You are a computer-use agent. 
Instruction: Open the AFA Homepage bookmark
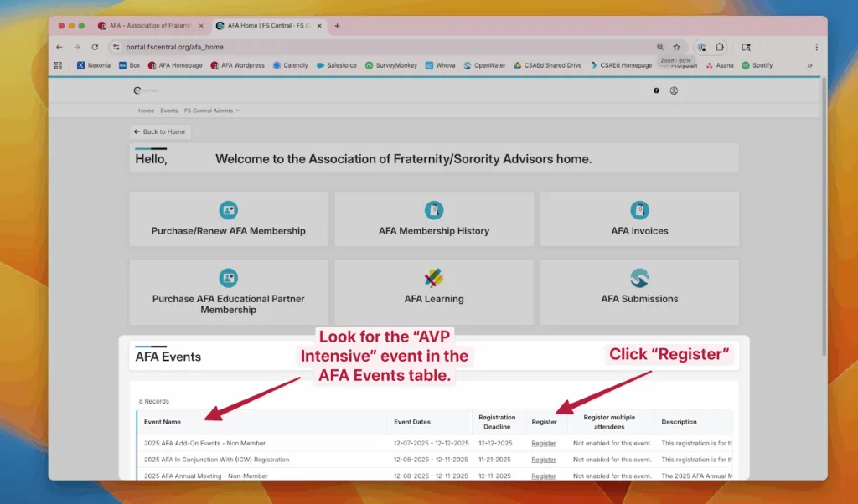tap(175, 65)
